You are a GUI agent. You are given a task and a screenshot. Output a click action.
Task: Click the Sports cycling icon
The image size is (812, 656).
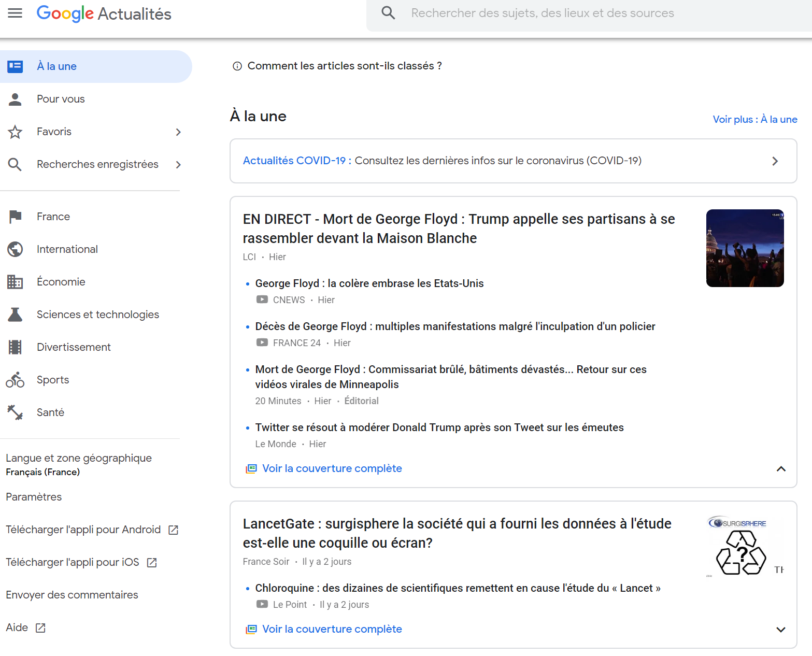point(15,380)
